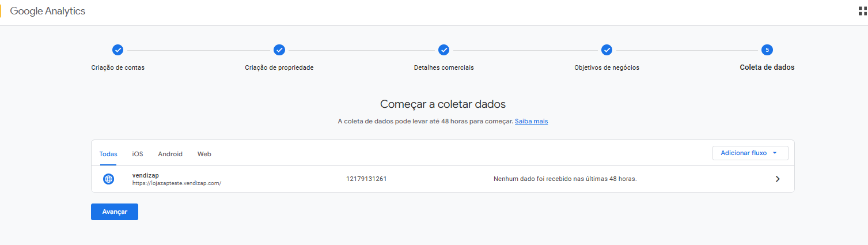This screenshot has width=868, height=245.
Task: Open the Saiba mais link
Action: [531, 122]
